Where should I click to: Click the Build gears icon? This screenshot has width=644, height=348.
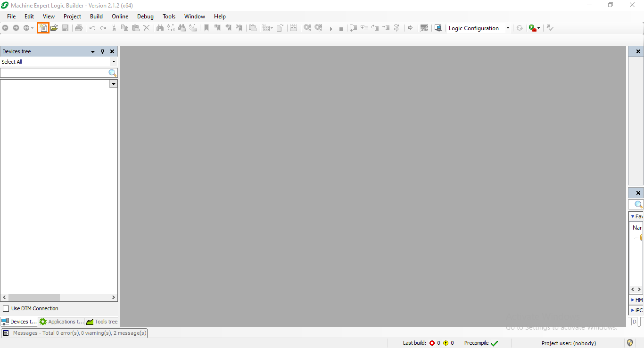point(307,28)
